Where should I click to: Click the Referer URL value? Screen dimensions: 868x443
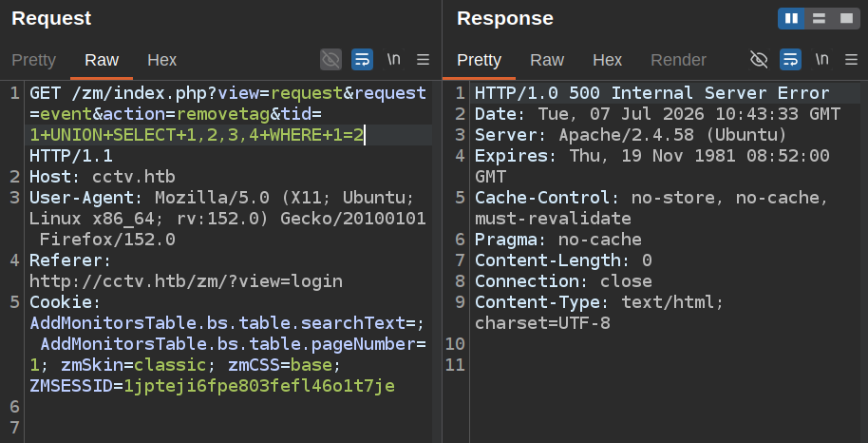coord(186,281)
